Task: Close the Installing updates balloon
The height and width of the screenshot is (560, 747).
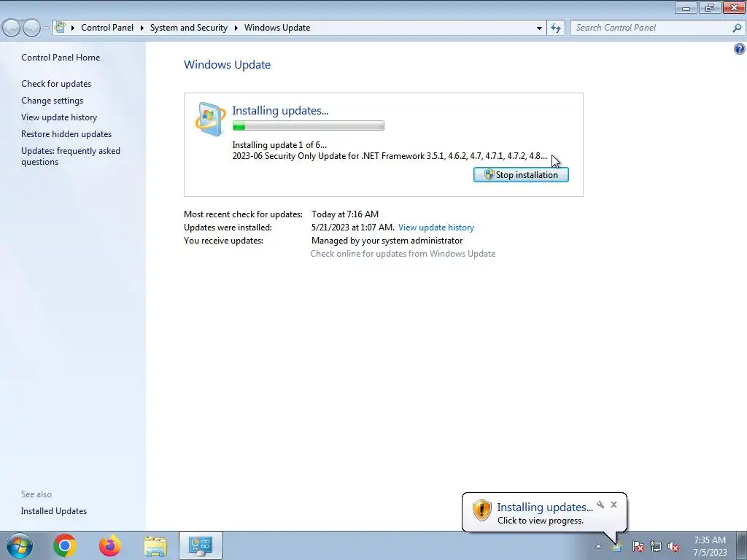Action: 614,505
